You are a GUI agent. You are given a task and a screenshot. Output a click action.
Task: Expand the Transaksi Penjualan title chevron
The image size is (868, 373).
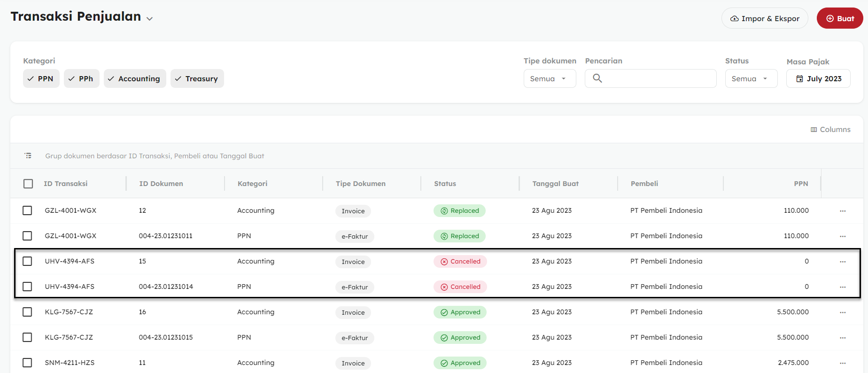[x=149, y=19]
